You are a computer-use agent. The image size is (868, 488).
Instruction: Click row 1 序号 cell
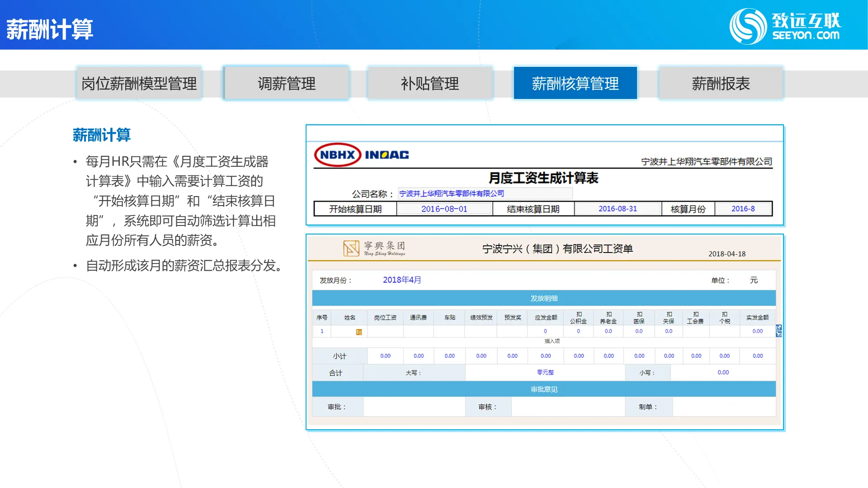click(x=322, y=331)
